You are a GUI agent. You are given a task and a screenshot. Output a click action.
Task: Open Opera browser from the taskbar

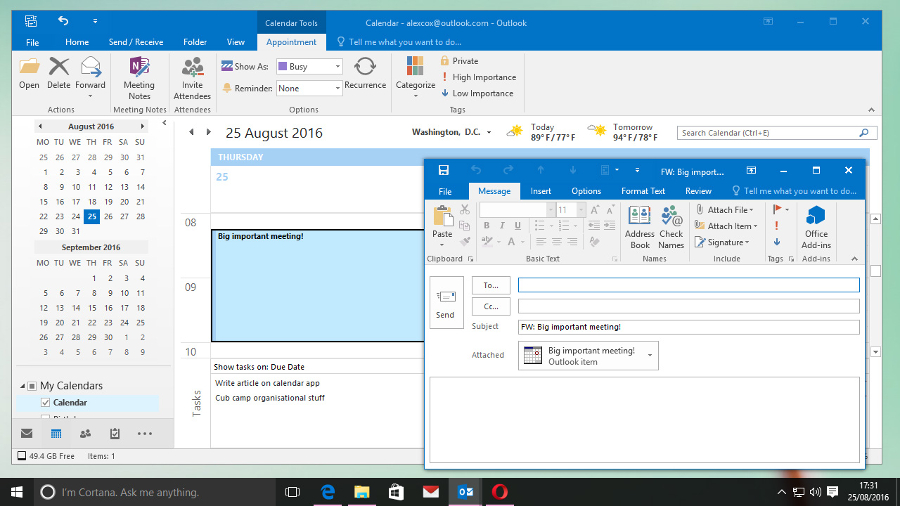click(x=499, y=492)
